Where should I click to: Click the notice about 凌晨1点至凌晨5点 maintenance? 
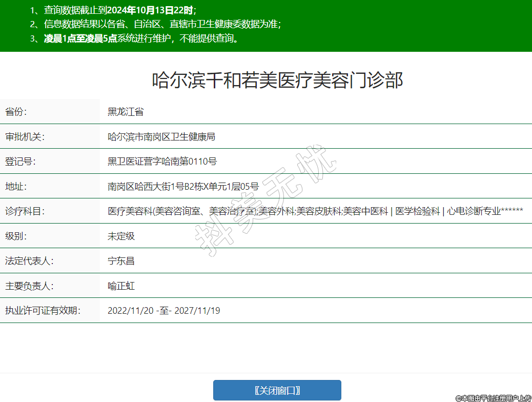136,38
